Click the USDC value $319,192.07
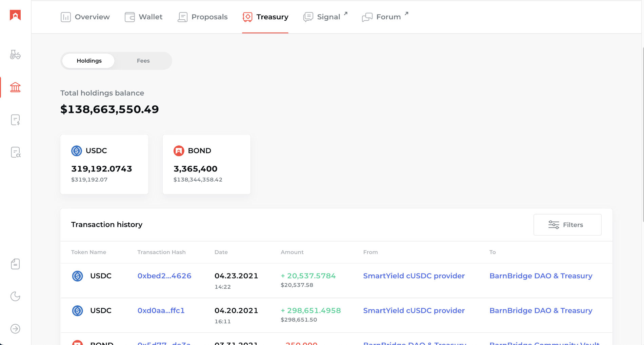This screenshot has width=644, height=345. coord(89,180)
